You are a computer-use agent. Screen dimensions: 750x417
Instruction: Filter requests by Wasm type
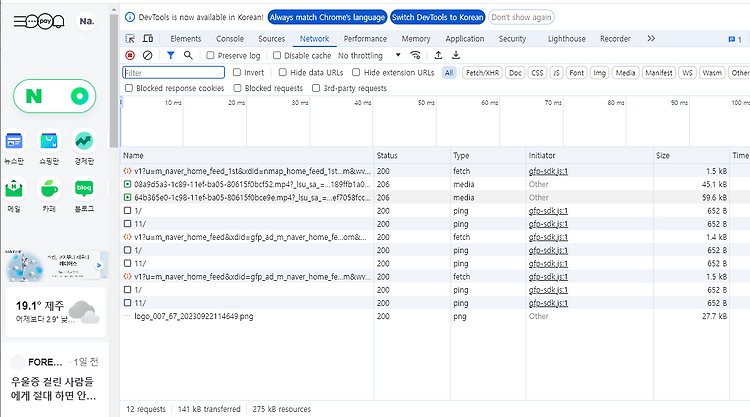coord(712,73)
